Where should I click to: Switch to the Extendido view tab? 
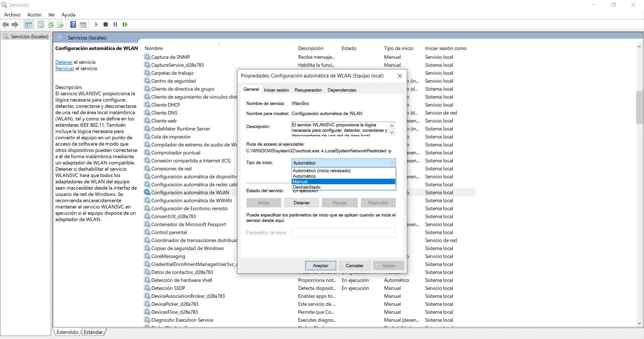tap(67, 332)
